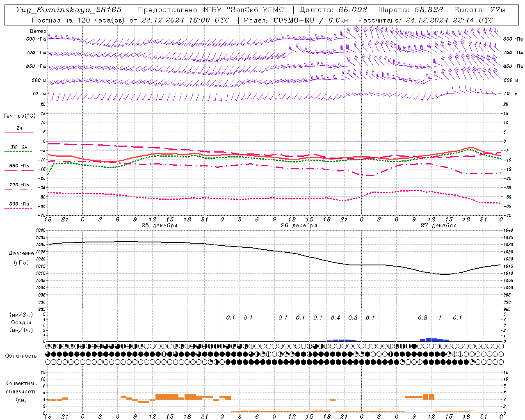Click the (мм/1ч.) unit label
The image size is (525, 420).
(21, 330)
